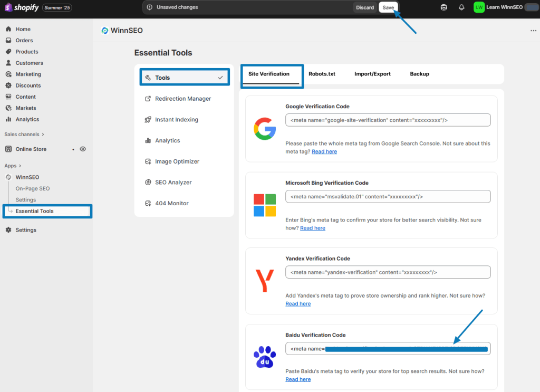Open Read here link for Bing verification

[x=312, y=228]
